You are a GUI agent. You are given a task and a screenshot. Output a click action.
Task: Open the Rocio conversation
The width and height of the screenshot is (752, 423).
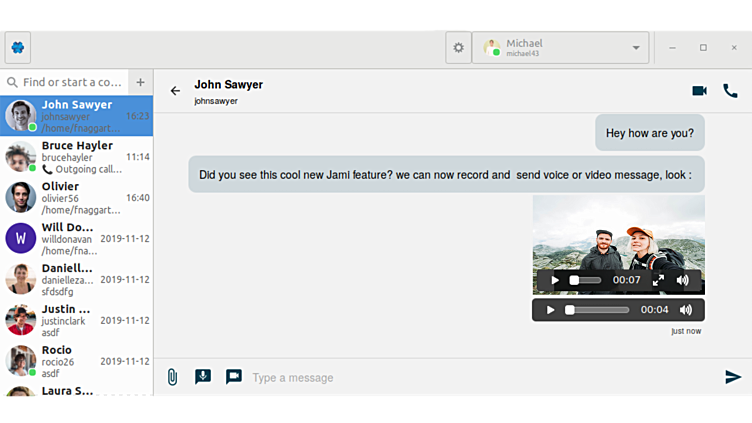[x=77, y=361]
